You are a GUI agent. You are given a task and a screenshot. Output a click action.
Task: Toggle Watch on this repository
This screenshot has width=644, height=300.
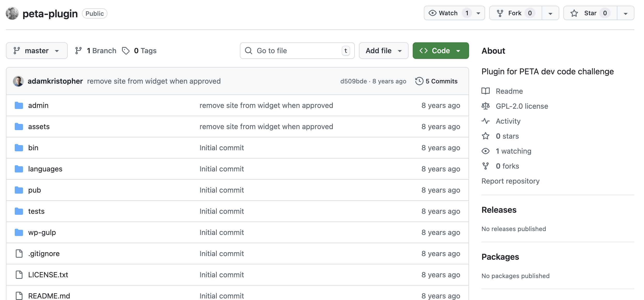click(448, 13)
